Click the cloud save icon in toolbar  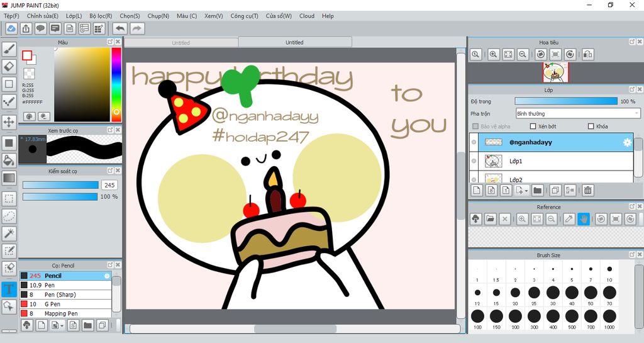(11, 28)
